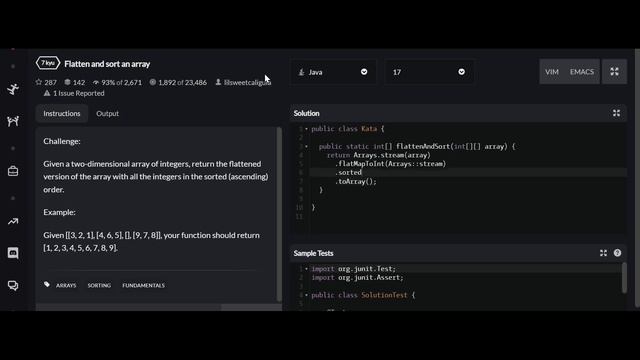Click the completions icon beside 1,892
This screenshot has width=640, height=360.
(x=153, y=82)
